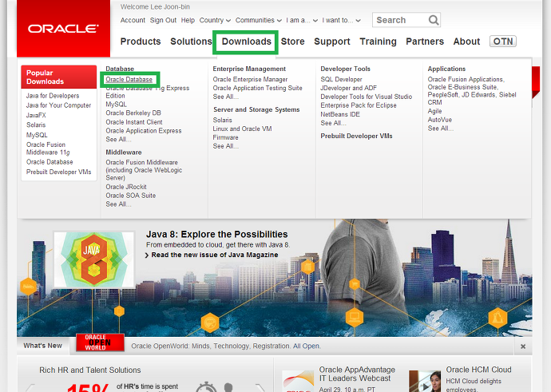Open Oracle Fusion Middleware WebLogic link
Image resolution: width=551 pixels, height=392 pixels.
coord(144,170)
